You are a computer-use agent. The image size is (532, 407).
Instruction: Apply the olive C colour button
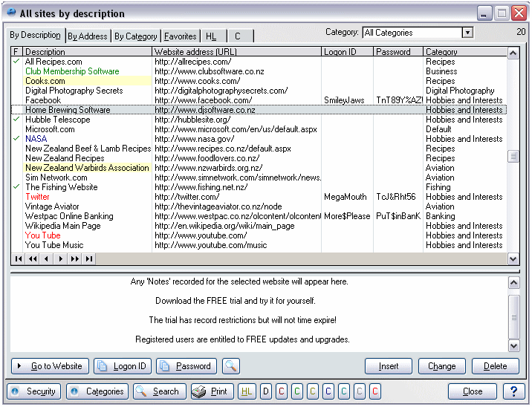point(313,391)
